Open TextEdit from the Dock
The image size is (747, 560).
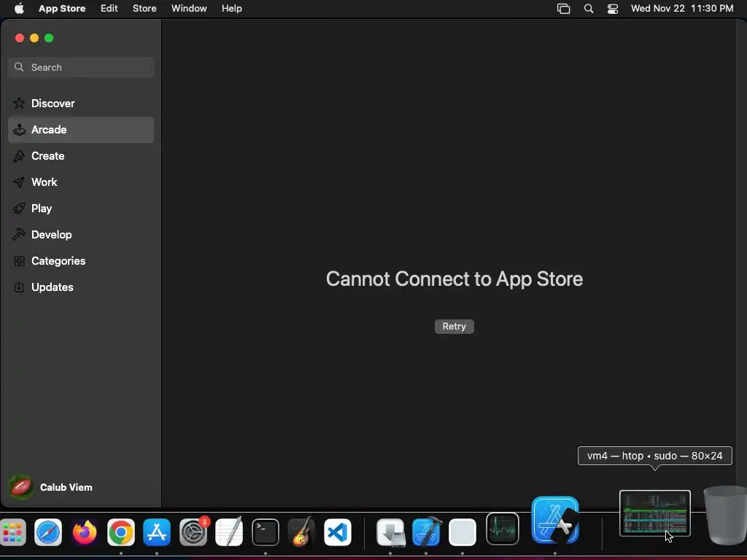[229, 532]
